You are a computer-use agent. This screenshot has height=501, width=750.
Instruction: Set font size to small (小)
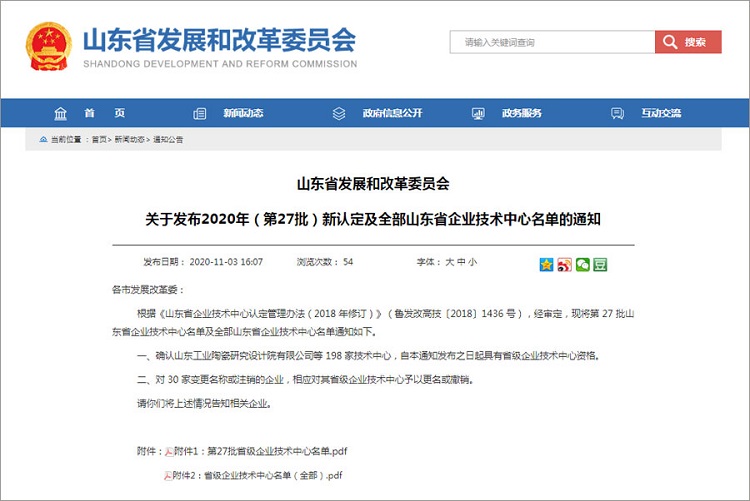pos(472,262)
